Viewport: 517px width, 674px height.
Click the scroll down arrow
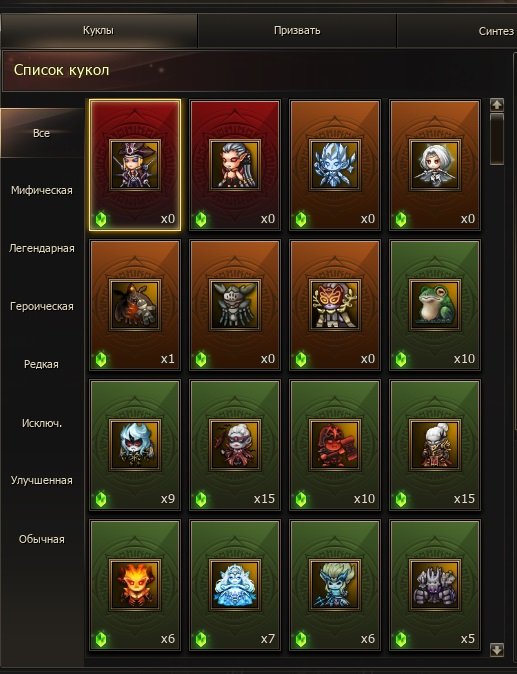pyautogui.click(x=497, y=649)
